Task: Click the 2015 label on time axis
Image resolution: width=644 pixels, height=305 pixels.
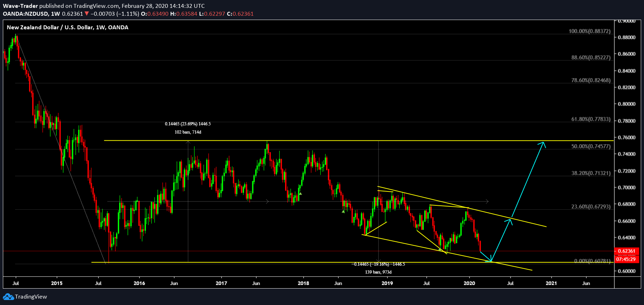Action: [57, 284]
